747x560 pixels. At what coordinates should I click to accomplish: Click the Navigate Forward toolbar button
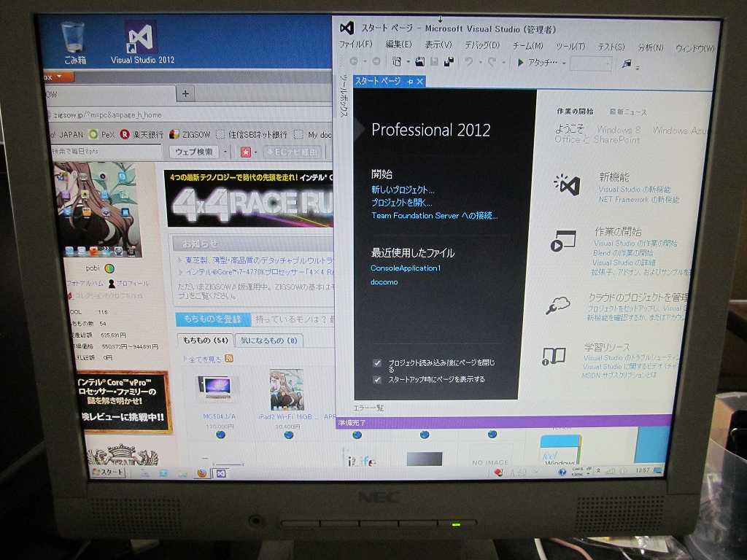coord(376,61)
